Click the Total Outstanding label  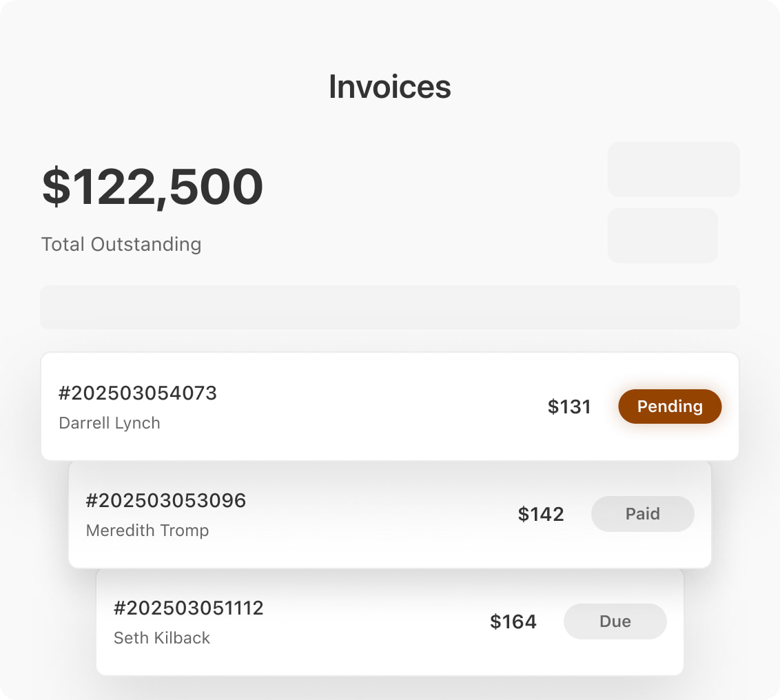coord(121,245)
